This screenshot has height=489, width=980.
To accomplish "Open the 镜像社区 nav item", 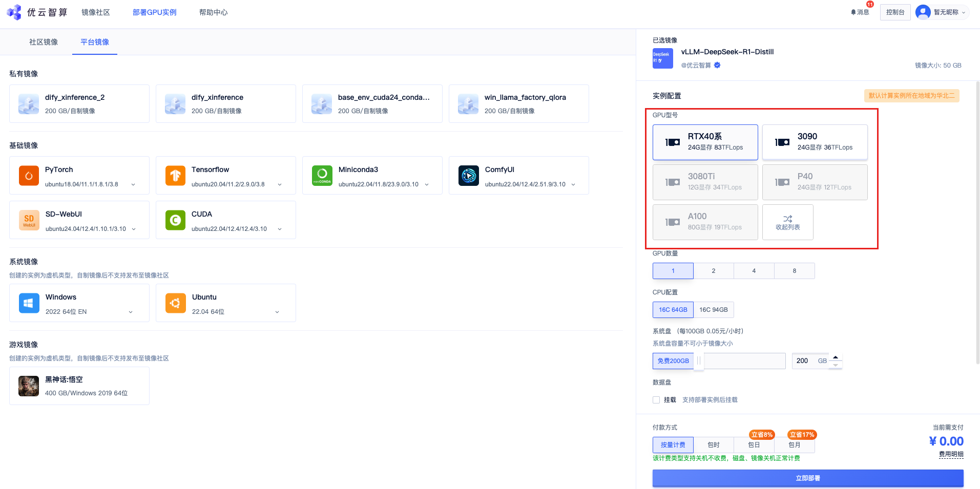I will point(96,12).
